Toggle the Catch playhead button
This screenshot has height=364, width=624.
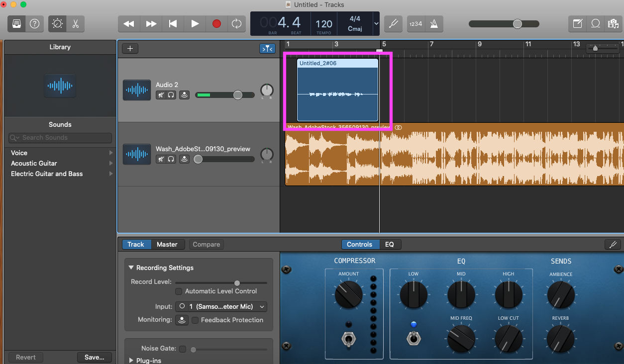tap(267, 48)
